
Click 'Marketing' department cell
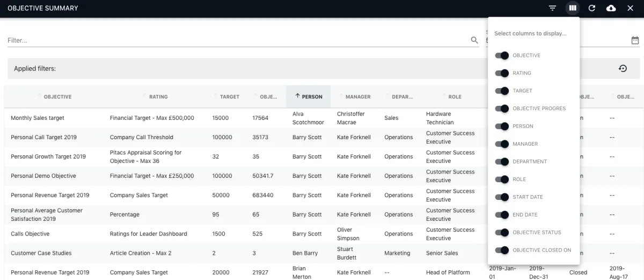click(x=397, y=253)
